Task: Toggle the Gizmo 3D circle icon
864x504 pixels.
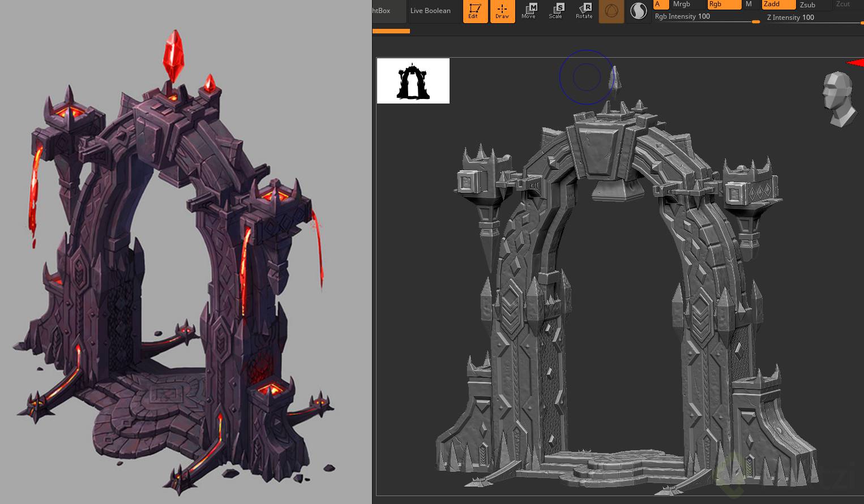Action: [611, 11]
